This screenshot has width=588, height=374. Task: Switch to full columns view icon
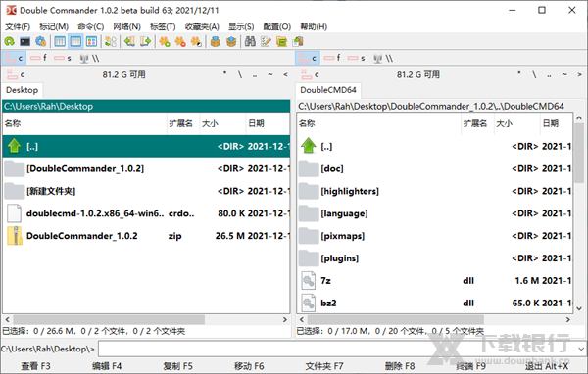coord(75,41)
